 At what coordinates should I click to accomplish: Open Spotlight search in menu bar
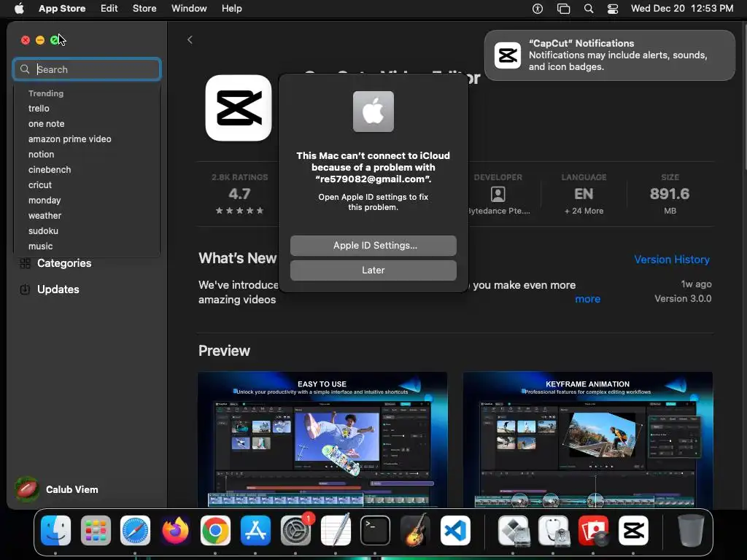point(589,9)
